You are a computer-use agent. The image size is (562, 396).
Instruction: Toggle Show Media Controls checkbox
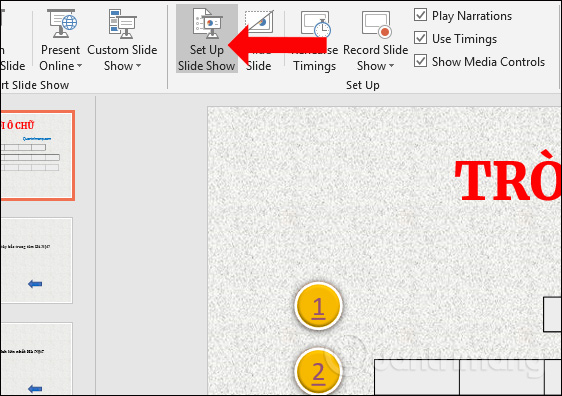[x=420, y=61]
